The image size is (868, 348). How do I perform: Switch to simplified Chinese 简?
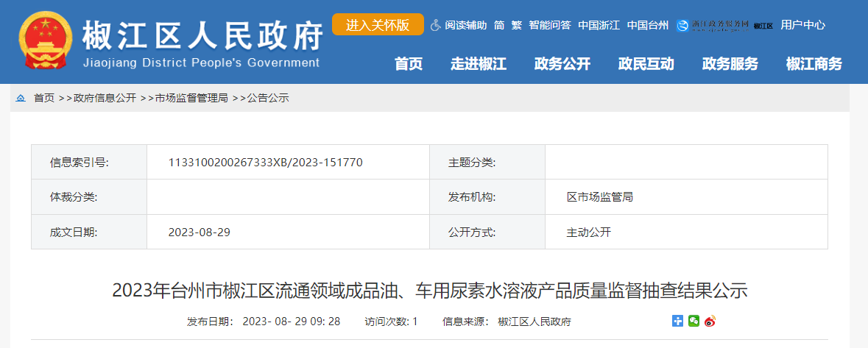tap(499, 25)
